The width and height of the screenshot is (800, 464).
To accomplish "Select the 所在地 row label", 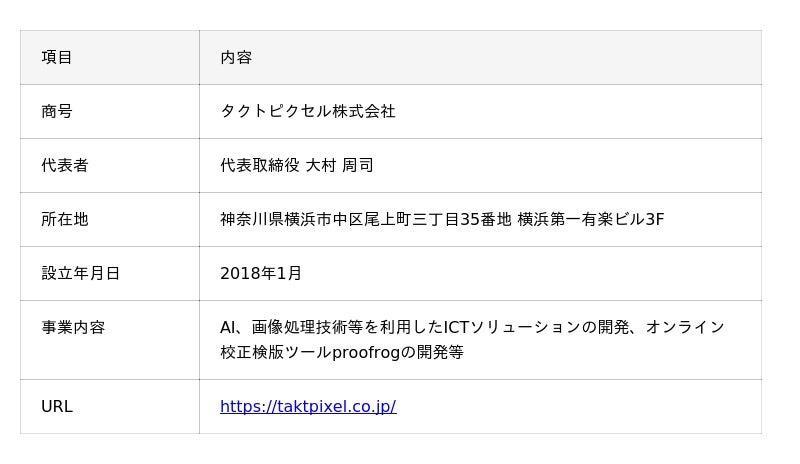I will [x=65, y=220].
